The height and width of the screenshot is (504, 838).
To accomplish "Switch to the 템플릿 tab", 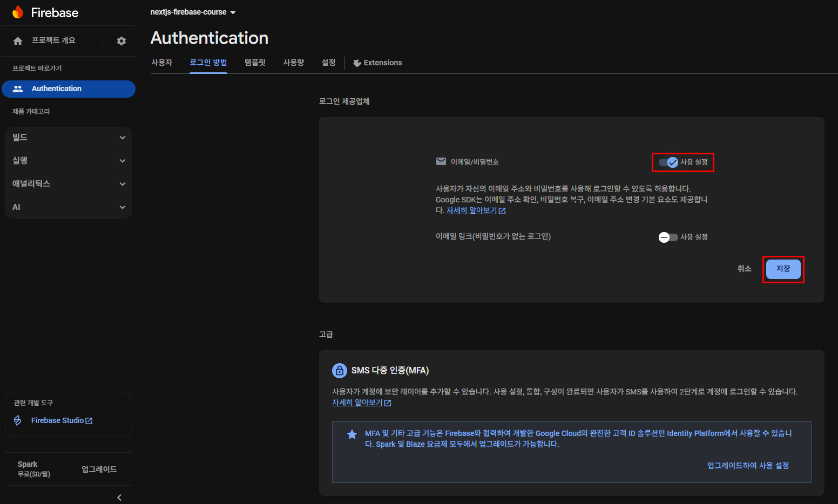I will pos(255,63).
